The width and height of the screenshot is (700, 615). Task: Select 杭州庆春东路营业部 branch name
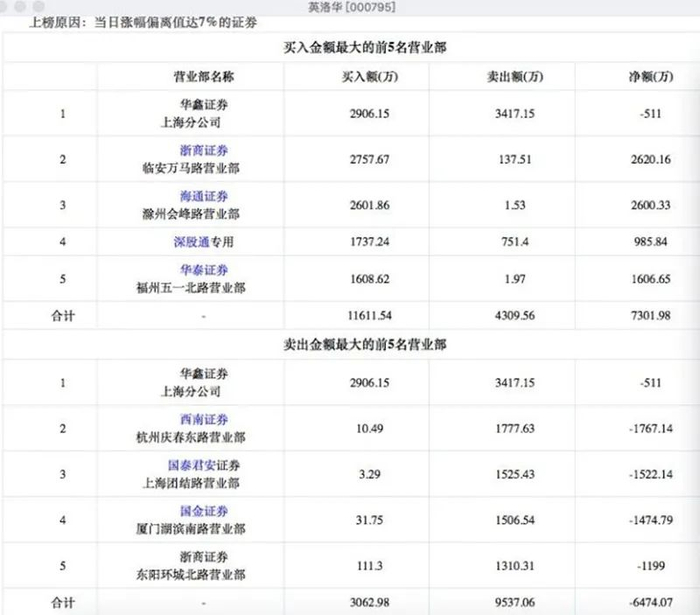click(x=191, y=437)
